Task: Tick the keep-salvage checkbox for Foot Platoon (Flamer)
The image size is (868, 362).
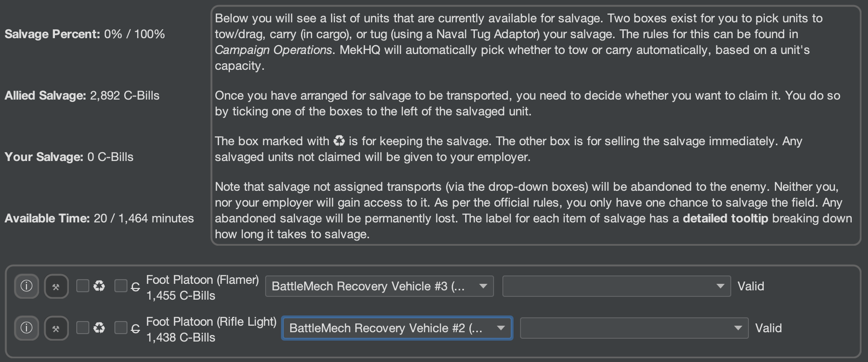Action: pos(83,286)
